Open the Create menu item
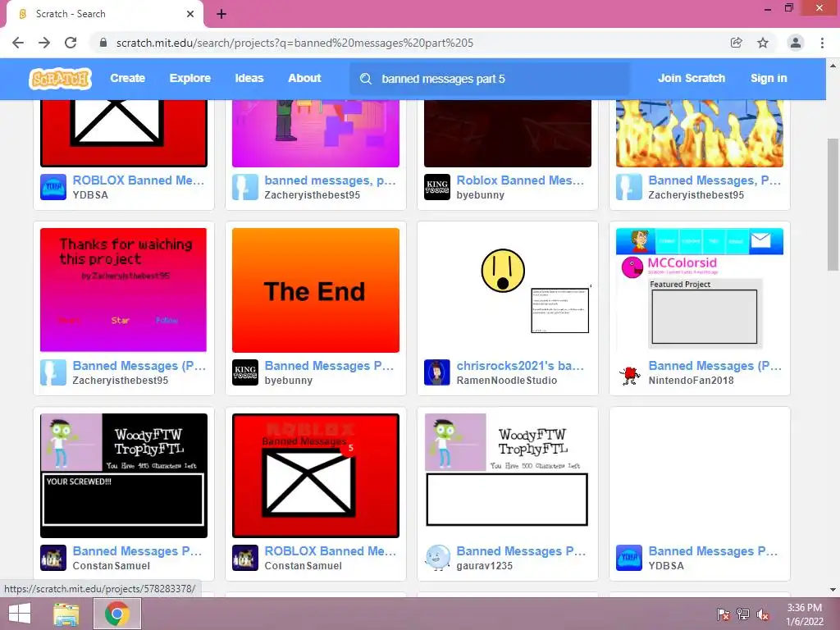The width and height of the screenshot is (840, 630). coord(127,78)
